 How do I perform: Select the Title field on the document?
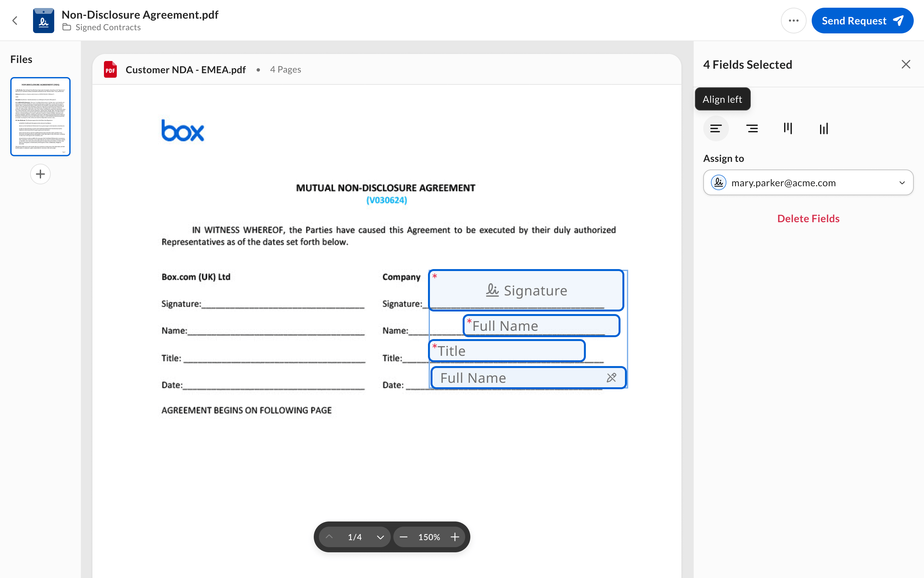[x=507, y=351]
